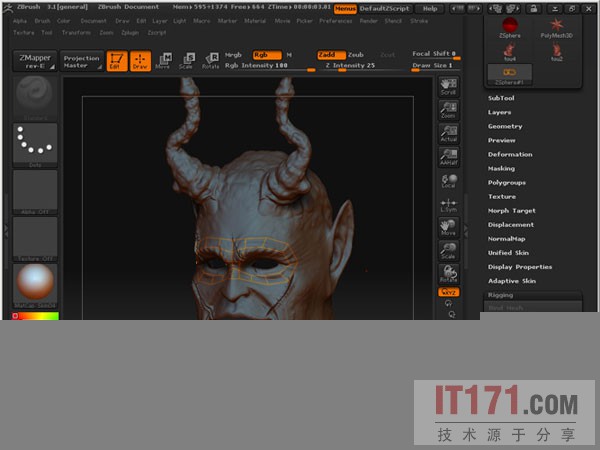Expand the Deformation section
Screen dimensions: 600x450
[510, 154]
